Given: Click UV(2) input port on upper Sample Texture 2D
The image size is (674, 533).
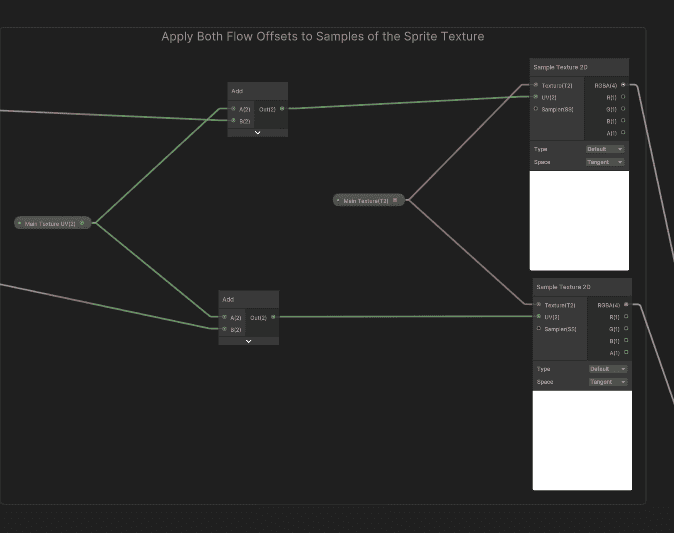Looking at the screenshot, I should click(536, 97).
